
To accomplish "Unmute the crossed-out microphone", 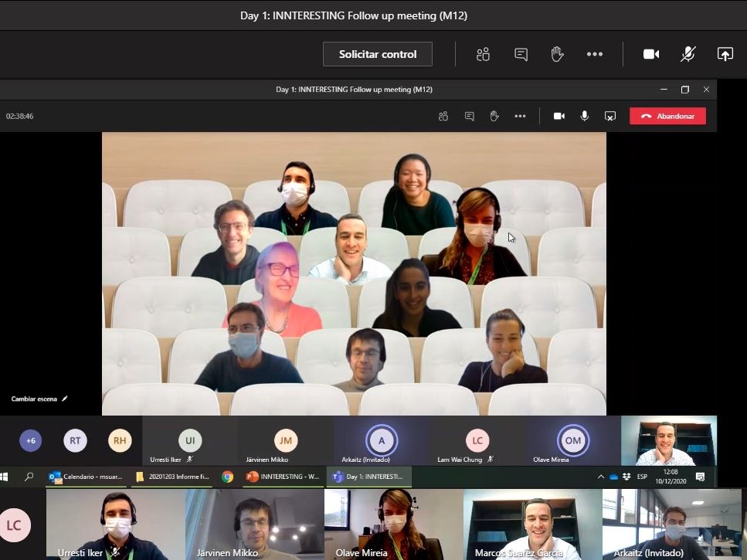I will [688, 54].
